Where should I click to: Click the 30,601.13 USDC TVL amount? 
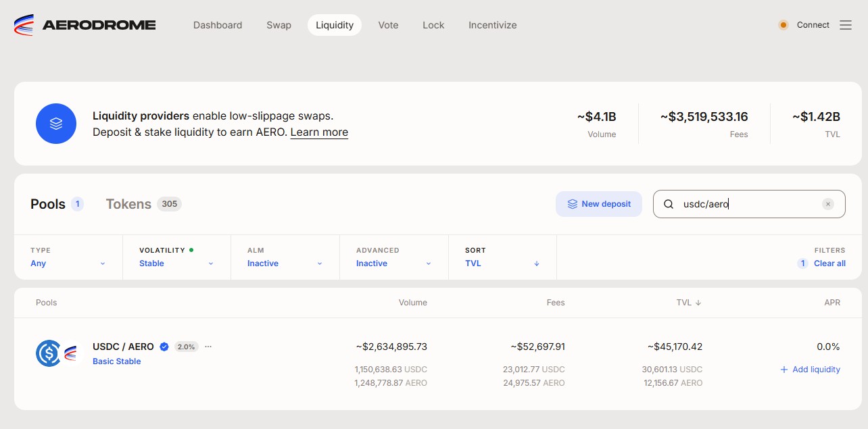(672, 370)
